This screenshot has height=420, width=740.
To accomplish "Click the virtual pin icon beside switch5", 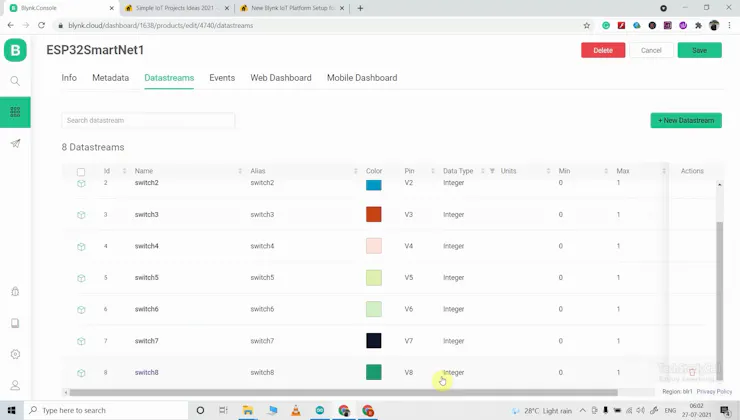I will (81, 278).
